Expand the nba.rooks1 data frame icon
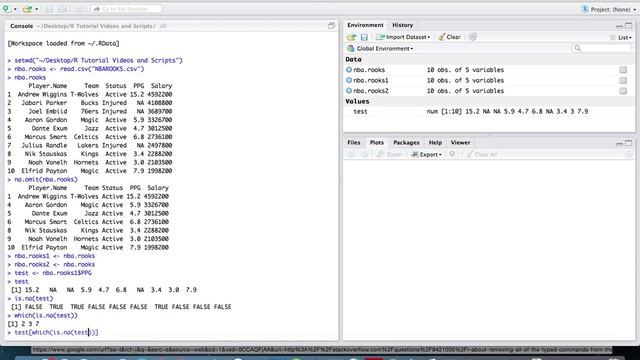This screenshot has height=360, width=640. [x=349, y=80]
